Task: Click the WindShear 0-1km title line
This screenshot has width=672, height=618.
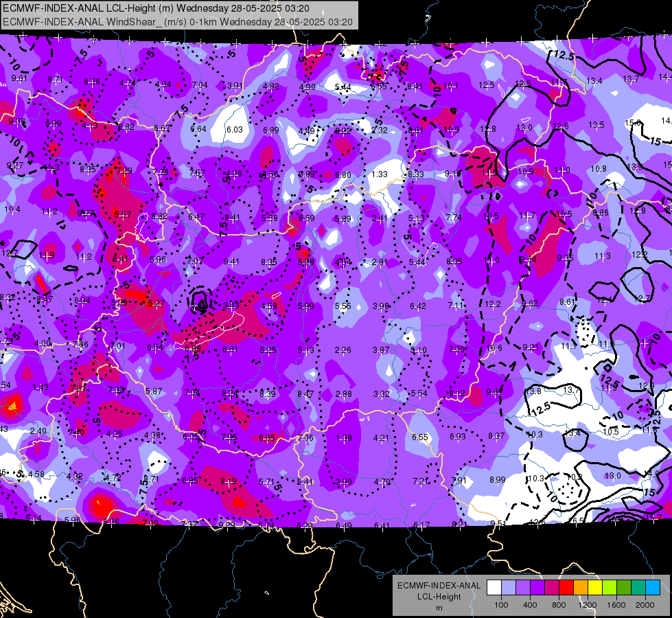Action: point(177,22)
